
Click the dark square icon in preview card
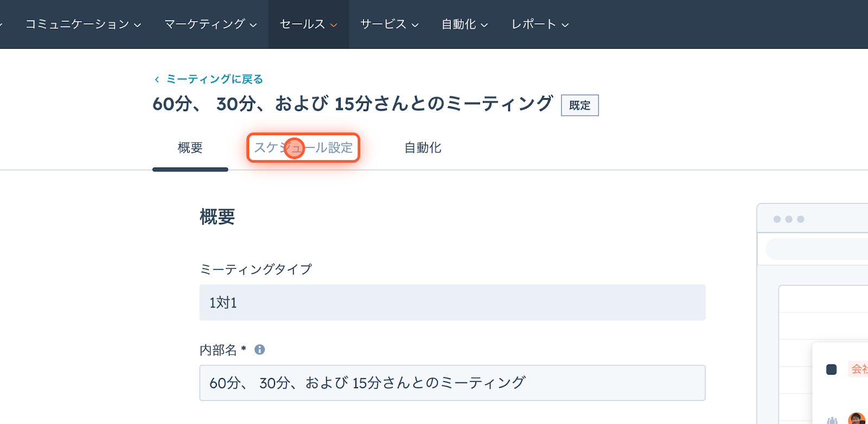point(831,369)
